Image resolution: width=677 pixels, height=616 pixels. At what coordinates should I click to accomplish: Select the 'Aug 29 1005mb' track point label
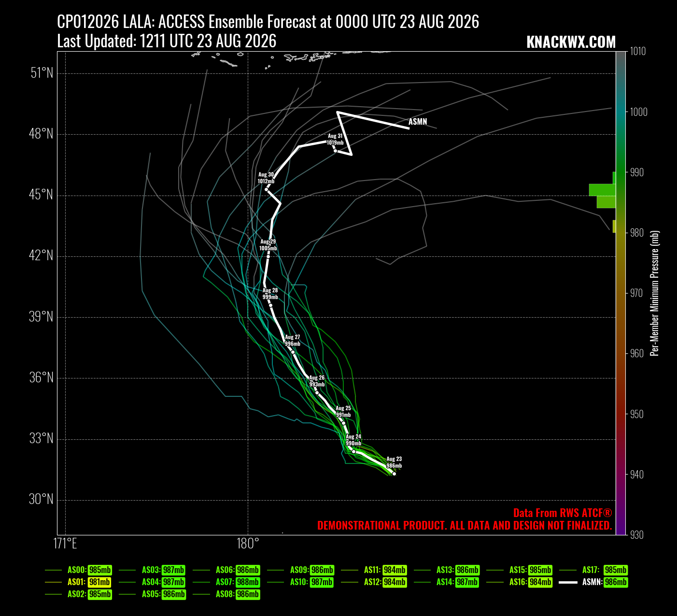(x=268, y=245)
